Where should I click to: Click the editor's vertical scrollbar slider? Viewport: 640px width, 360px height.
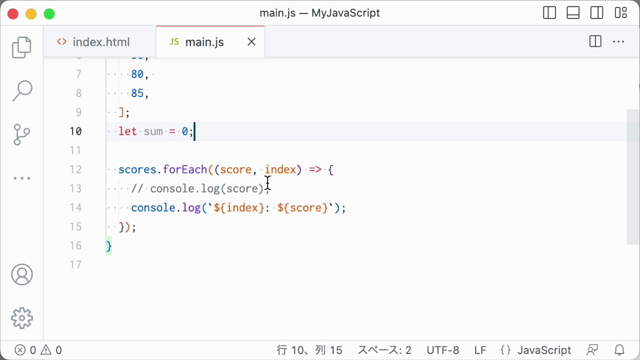[633, 177]
